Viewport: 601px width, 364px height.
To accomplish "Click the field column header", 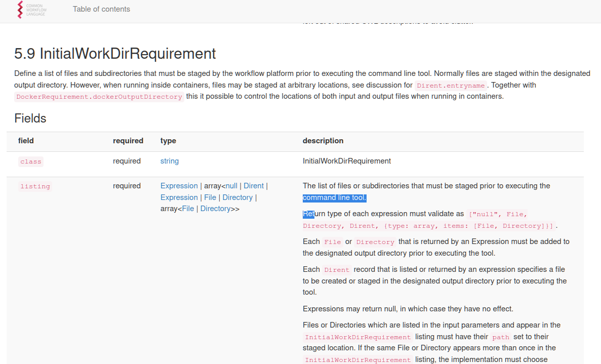I will point(26,141).
